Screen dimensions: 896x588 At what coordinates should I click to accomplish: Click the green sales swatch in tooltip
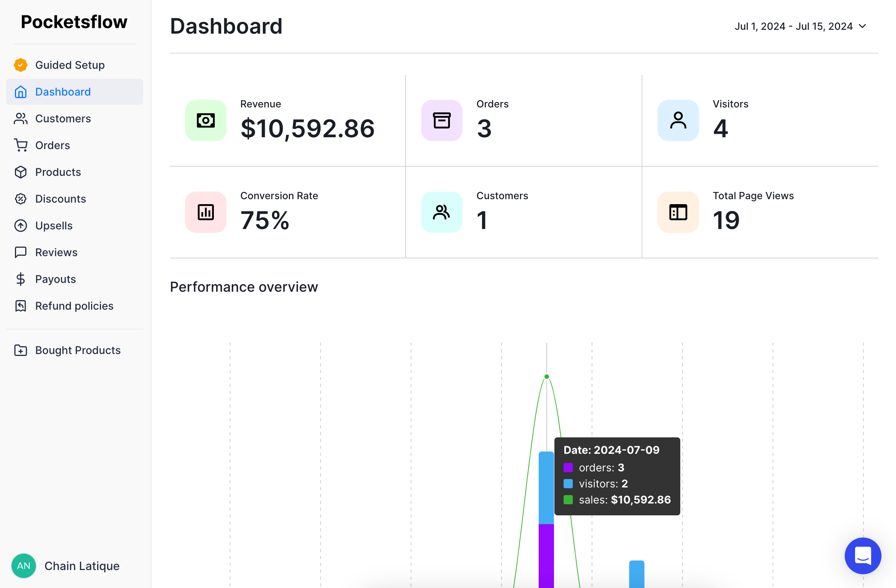coord(568,500)
